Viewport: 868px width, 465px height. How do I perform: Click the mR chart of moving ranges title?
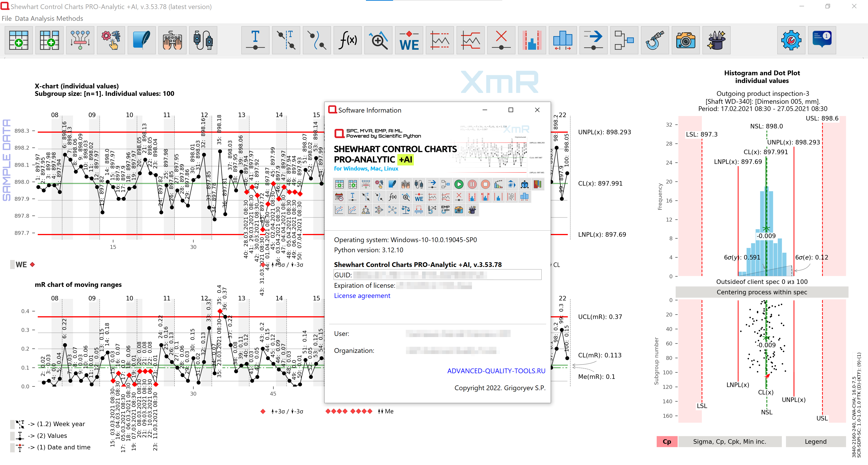click(x=78, y=285)
